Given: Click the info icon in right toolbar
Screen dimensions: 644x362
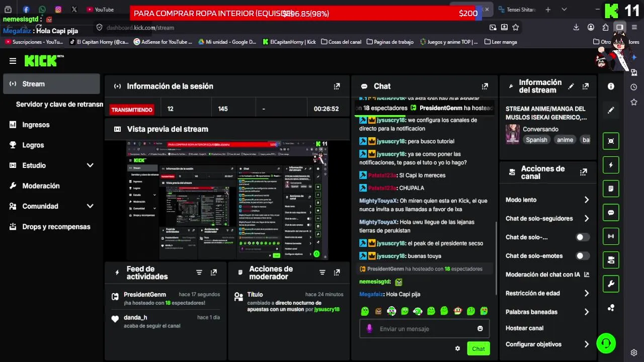Looking at the screenshot, I should coord(611,86).
